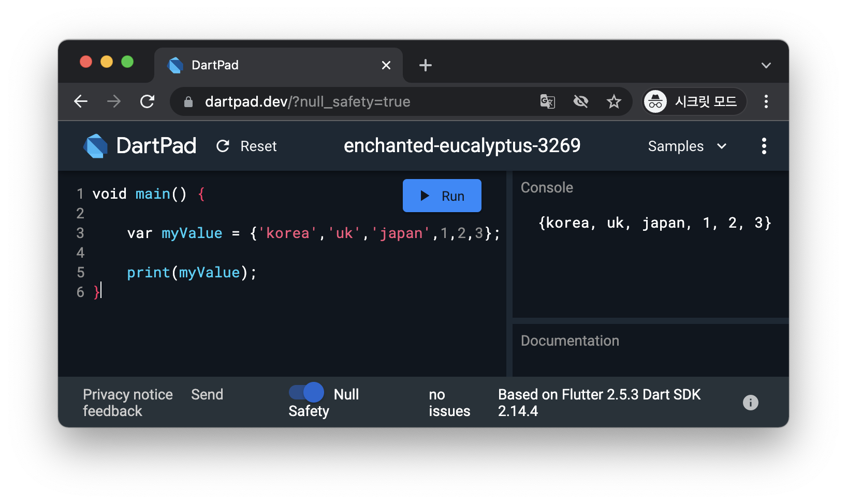Click the browser forward arrow
Screen dimensions: 847x504
coord(114,101)
